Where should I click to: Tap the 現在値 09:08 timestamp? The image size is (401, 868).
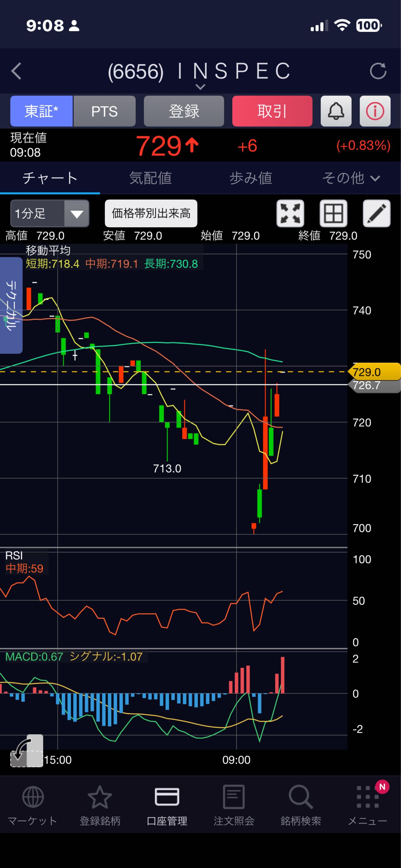tap(28, 145)
